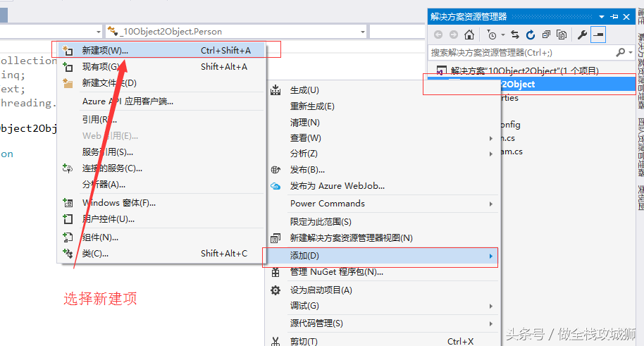Click the Home icon in Solution Explorer
The image size is (644, 346).
pos(469,35)
